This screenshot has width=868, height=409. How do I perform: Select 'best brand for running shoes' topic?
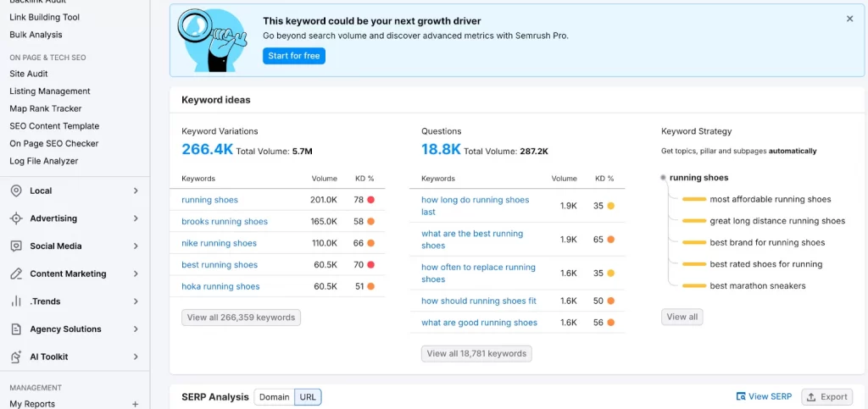767,242
